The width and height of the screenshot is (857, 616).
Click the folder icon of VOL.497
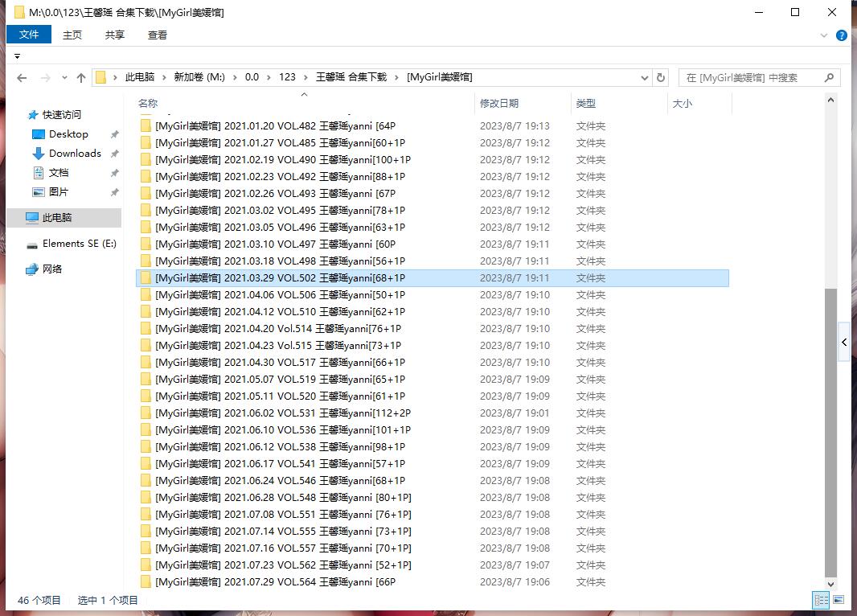pyautogui.click(x=146, y=244)
